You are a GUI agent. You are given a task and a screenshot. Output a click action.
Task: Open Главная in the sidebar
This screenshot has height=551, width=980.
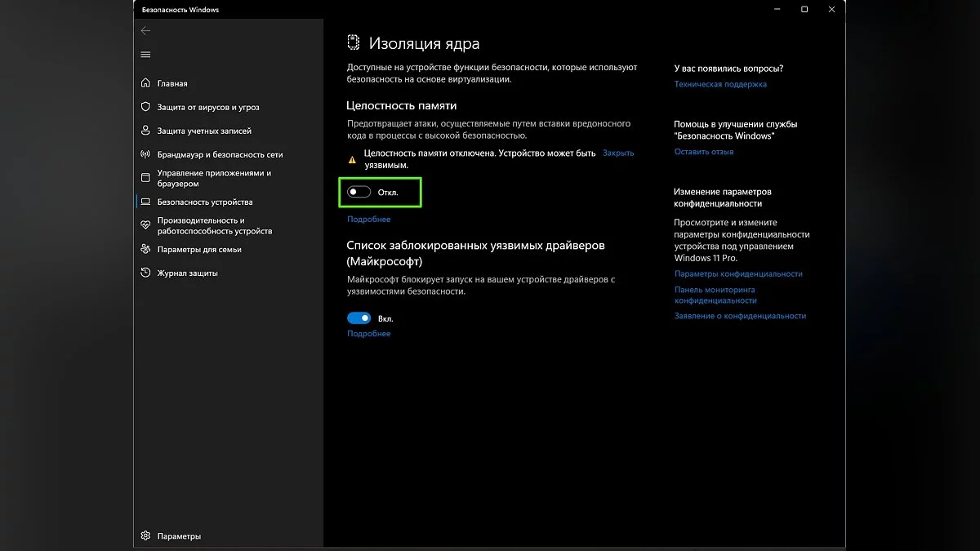point(172,83)
